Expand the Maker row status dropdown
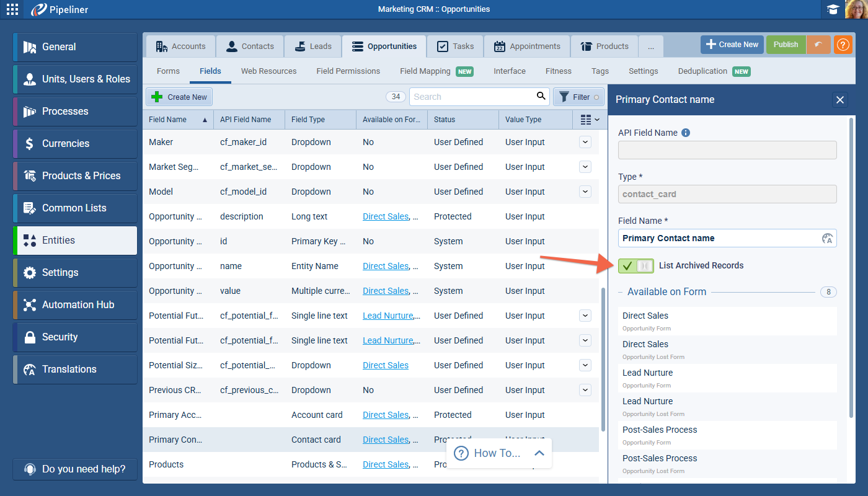868x496 pixels. coord(585,142)
